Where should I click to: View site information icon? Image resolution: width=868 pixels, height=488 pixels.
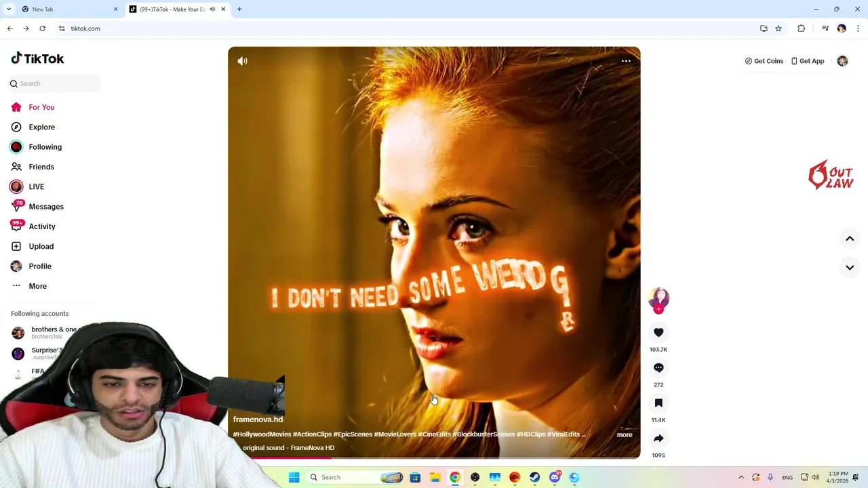click(x=62, y=28)
